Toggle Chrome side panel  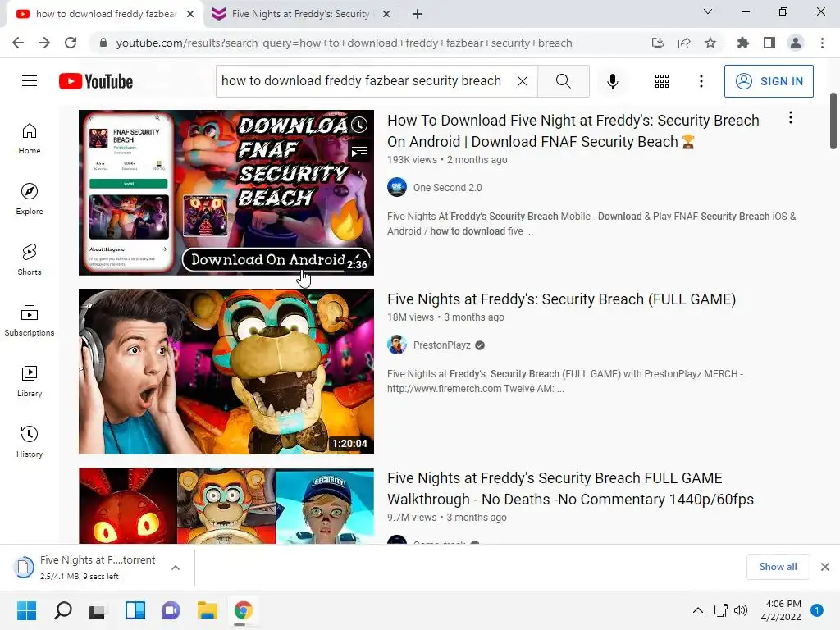pos(769,43)
